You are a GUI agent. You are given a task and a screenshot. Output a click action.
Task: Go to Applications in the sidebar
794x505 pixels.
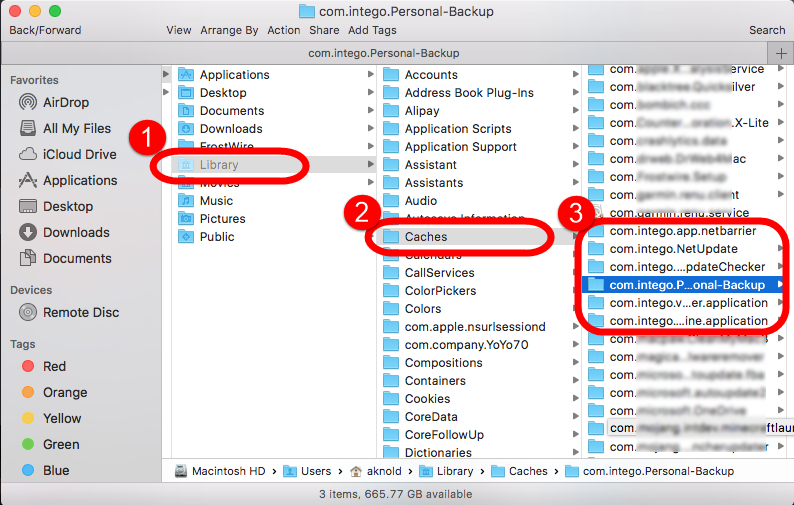click(x=68, y=180)
